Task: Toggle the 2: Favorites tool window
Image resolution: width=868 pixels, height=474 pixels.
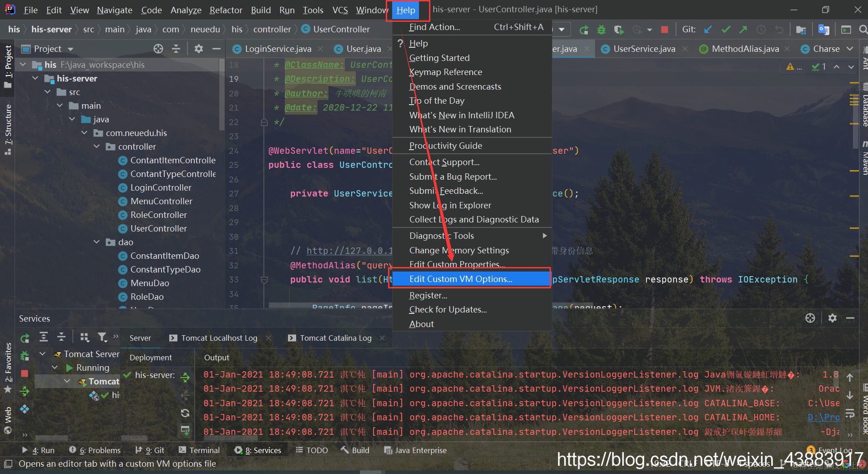Action: (8, 368)
